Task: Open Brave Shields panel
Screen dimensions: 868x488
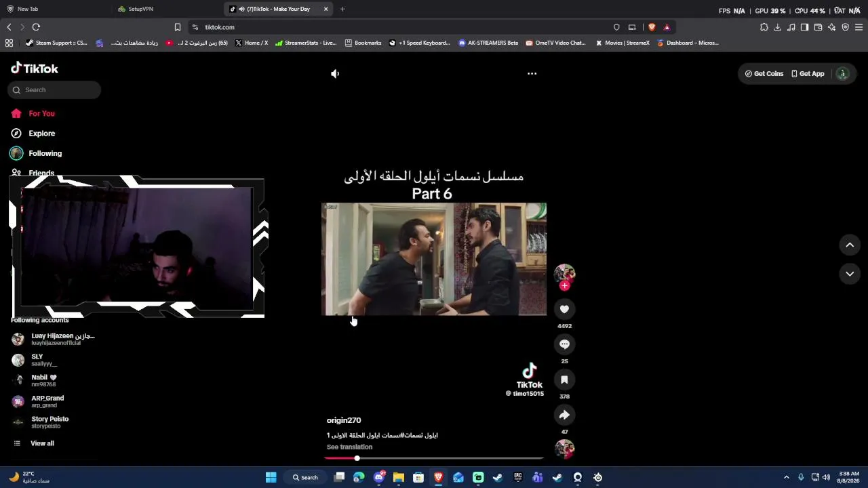Action: click(652, 27)
